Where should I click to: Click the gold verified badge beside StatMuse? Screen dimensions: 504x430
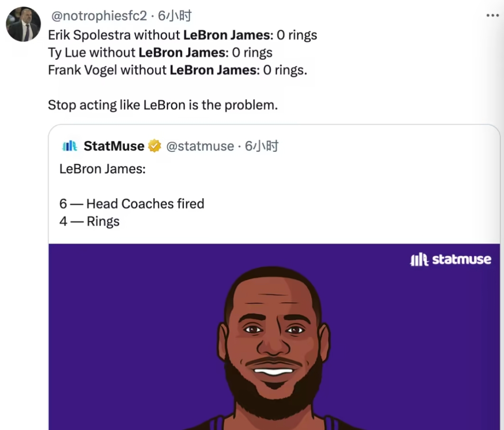tap(155, 146)
